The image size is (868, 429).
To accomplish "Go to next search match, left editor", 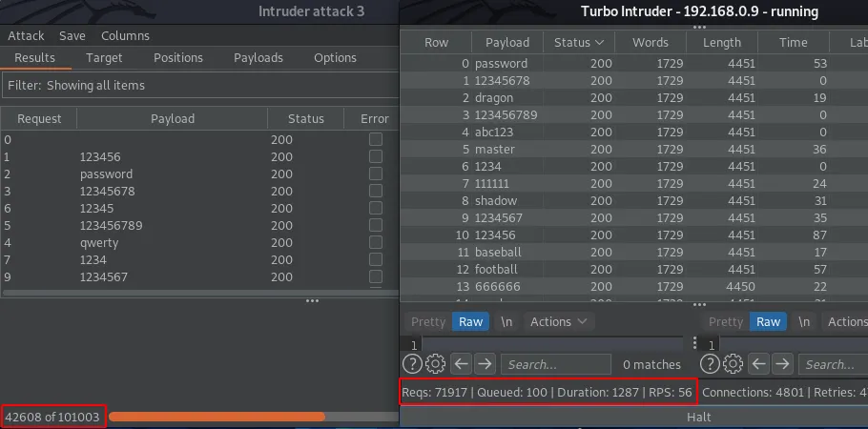I will [485, 364].
